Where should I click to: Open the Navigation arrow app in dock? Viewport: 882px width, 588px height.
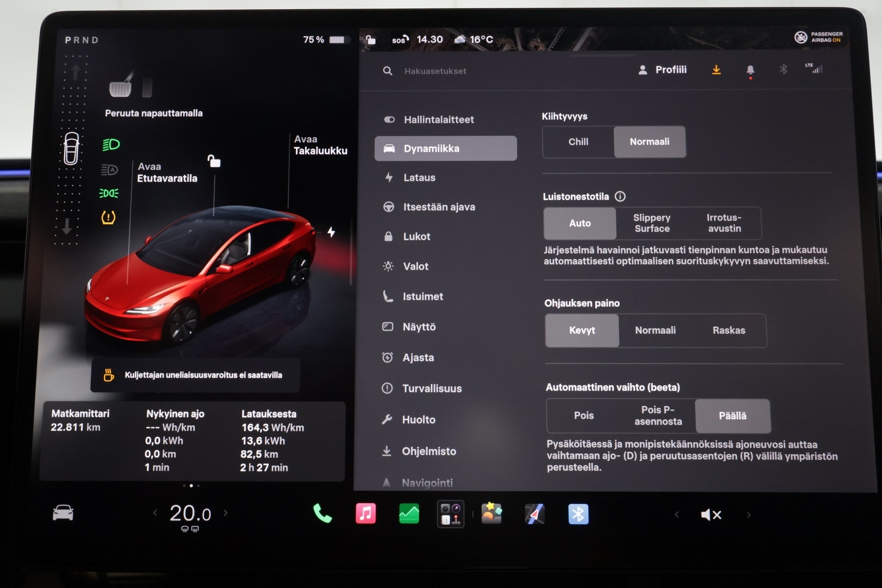coord(535,514)
